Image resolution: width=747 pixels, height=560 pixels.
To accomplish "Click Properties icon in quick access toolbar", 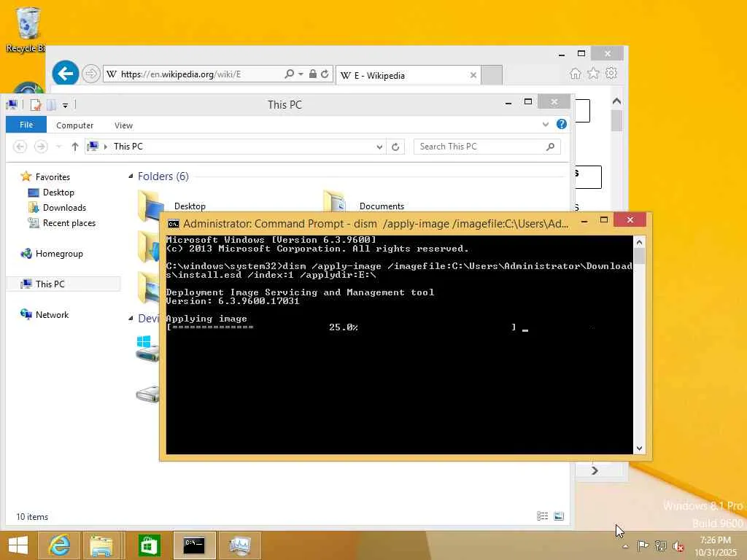I will tap(36, 105).
